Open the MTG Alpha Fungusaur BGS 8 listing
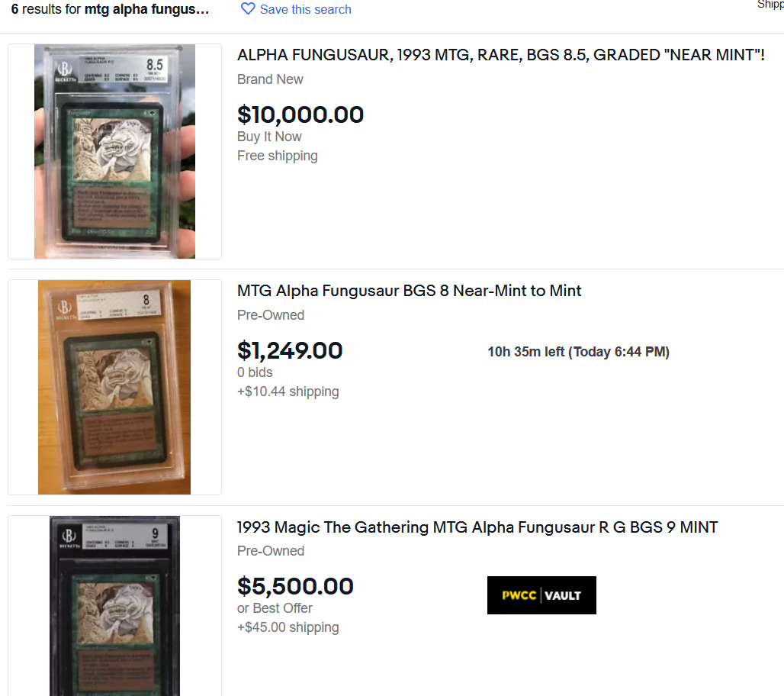Screen dimensions: 784x696 (x=409, y=291)
